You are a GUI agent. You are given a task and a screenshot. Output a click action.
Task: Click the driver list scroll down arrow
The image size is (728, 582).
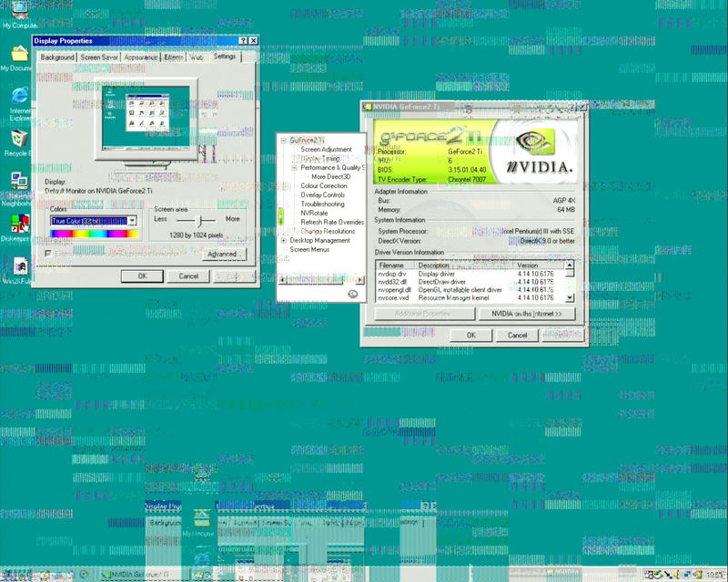[570, 297]
